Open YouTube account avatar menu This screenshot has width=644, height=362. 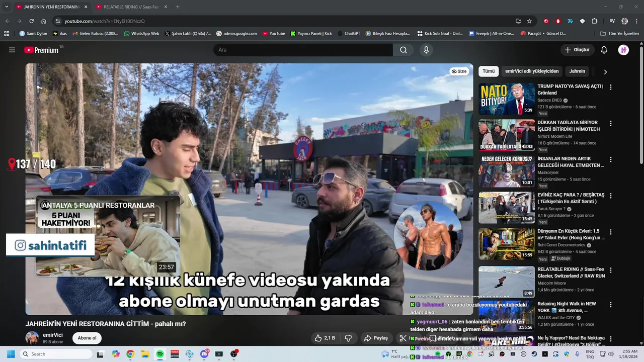pyautogui.click(x=623, y=50)
